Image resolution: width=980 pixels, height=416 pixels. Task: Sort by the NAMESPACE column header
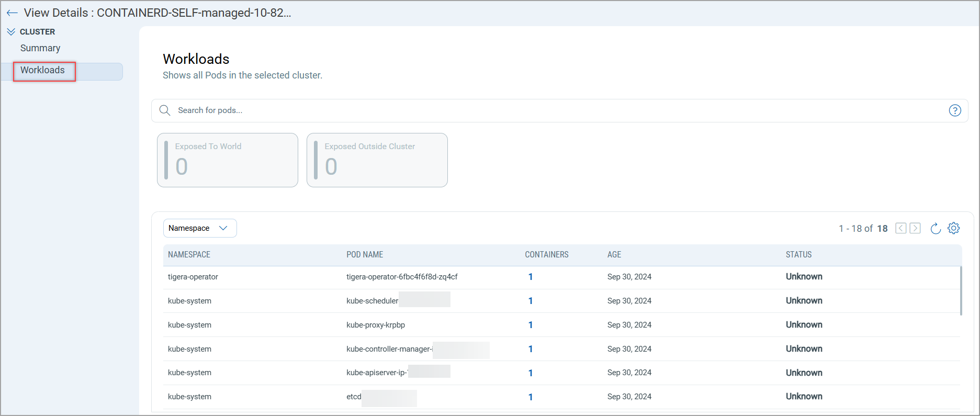pyautogui.click(x=189, y=255)
